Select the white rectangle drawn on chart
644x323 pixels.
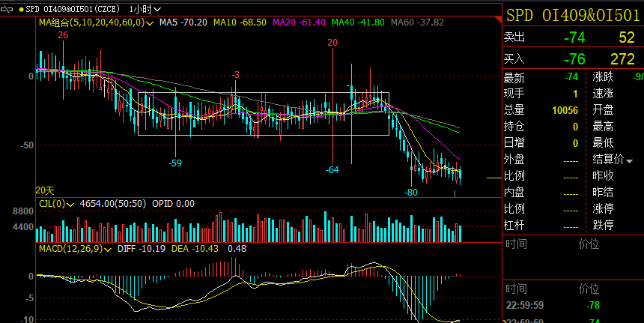(x=262, y=93)
